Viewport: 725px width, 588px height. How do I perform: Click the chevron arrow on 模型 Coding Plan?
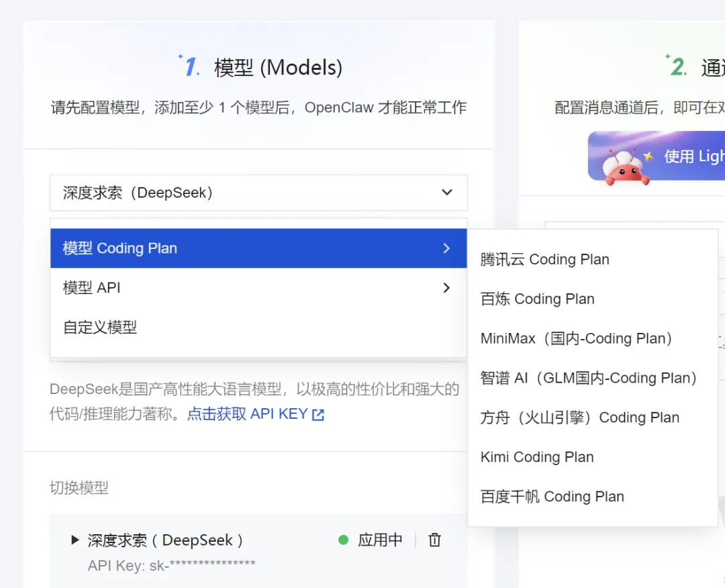point(446,248)
